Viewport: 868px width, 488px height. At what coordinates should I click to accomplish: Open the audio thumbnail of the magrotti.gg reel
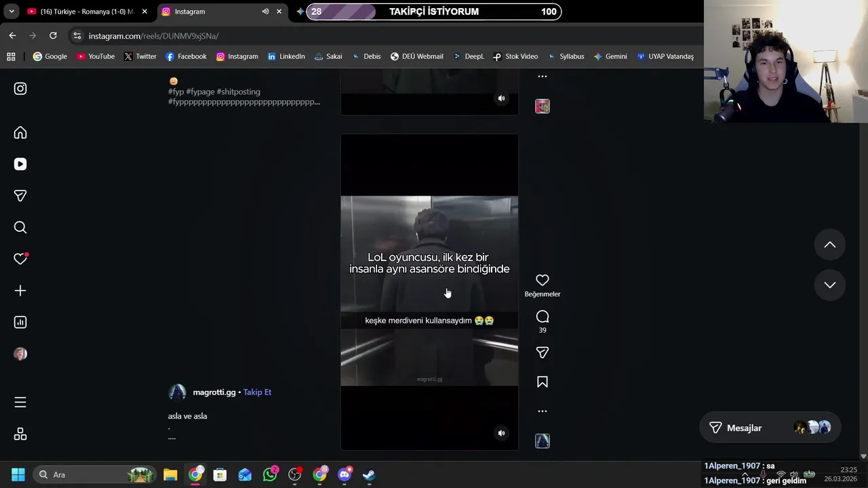tap(542, 441)
